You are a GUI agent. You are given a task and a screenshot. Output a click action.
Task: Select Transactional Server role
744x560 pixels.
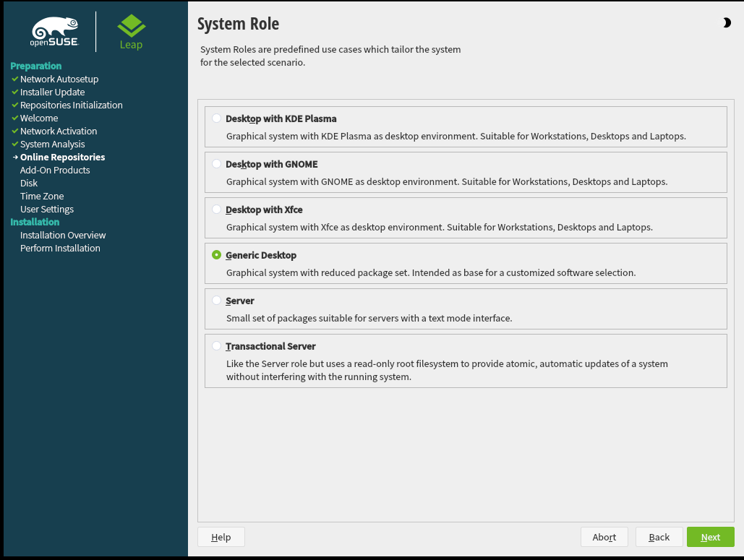[217, 346]
